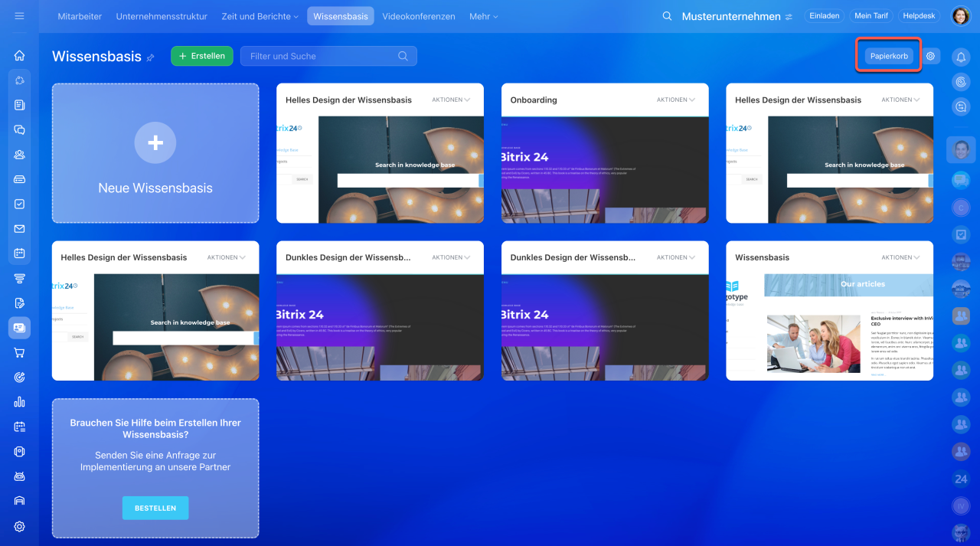Open the Workgroups people icon
The width and height of the screenshot is (980, 546).
coord(19,155)
